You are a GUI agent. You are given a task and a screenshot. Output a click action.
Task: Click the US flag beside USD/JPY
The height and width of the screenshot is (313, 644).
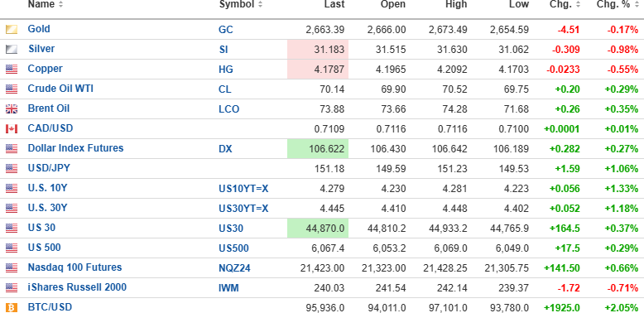[x=12, y=168]
